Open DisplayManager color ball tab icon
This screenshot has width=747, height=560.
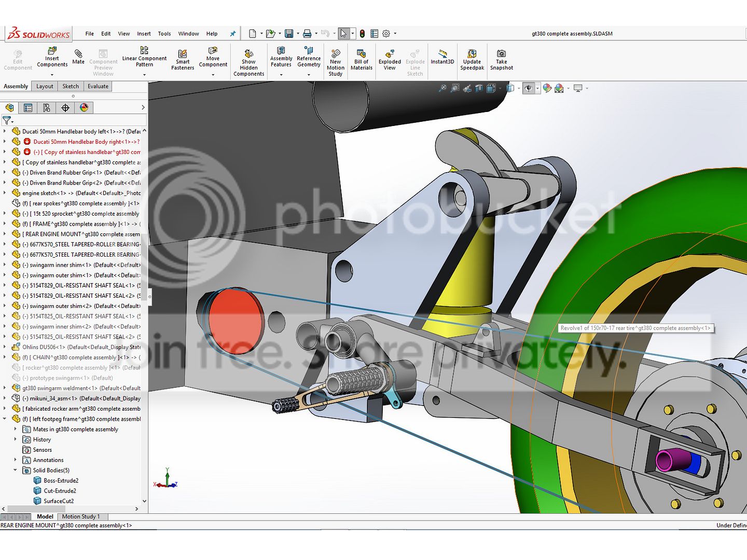coord(84,107)
